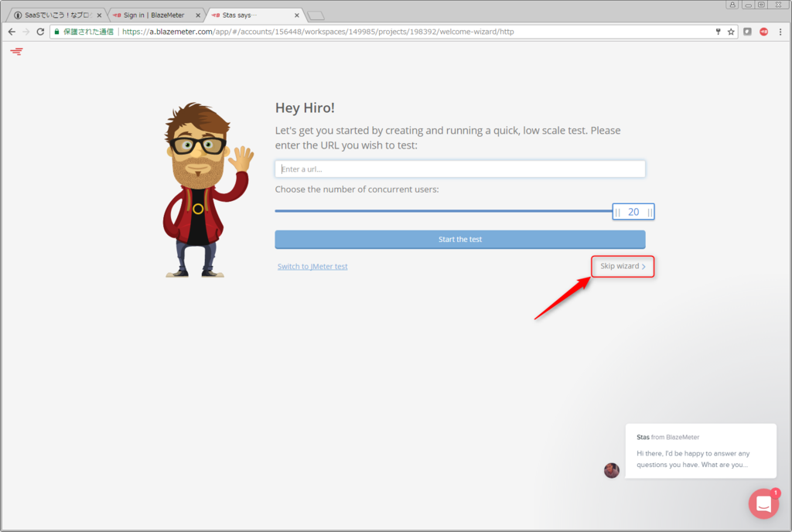Click the BlazeMeter red extension icon
The width and height of the screenshot is (792, 532).
coord(763,31)
